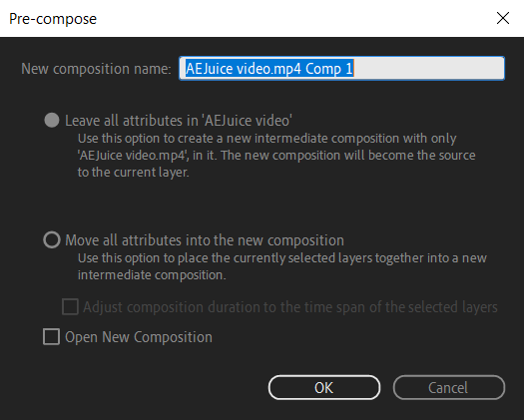Click the 'Open New Composition' label text
524x420 pixels.
pyautogui.click(x=139, y=337)
